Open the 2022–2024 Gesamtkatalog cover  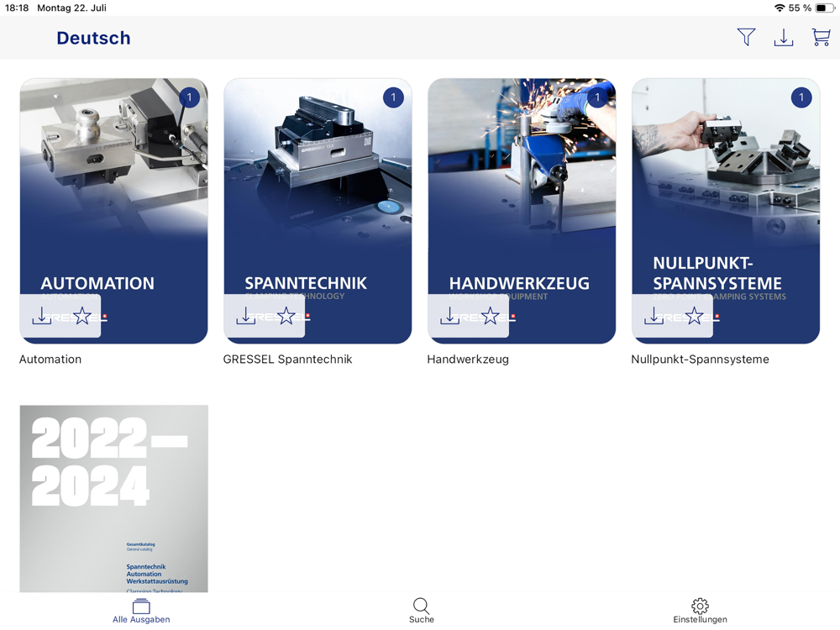[x=113, y=499]
